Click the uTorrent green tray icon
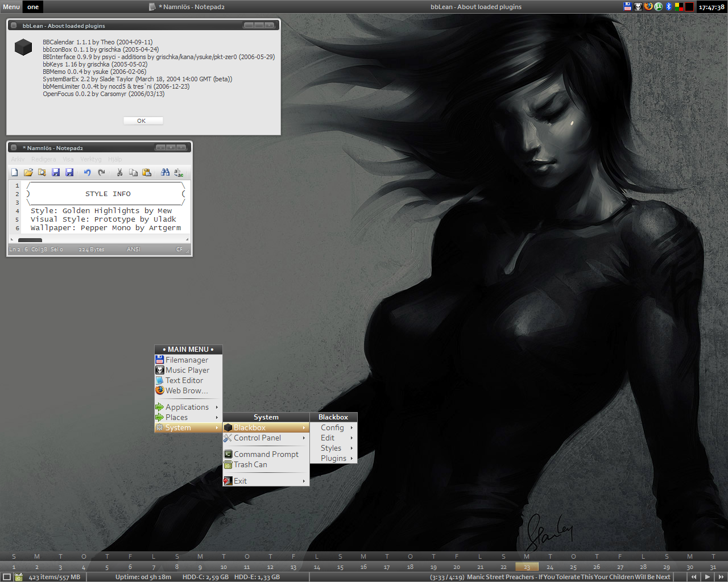Screen dimensions: 728x582 [659, 7]
